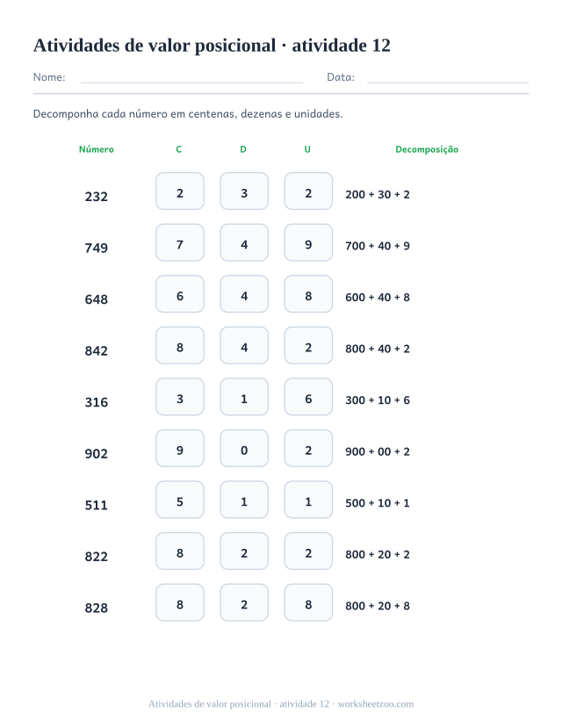The width and height of the screenshot is (562, 728).
Task: Click the hundreds box for 511
Action: point(180,500)
